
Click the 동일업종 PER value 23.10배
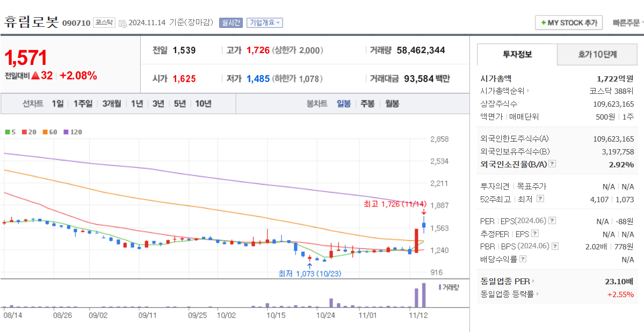pos(619,281)
